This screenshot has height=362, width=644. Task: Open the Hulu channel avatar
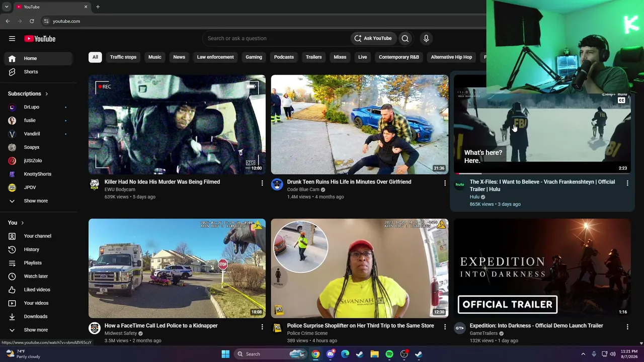point(460,185)
